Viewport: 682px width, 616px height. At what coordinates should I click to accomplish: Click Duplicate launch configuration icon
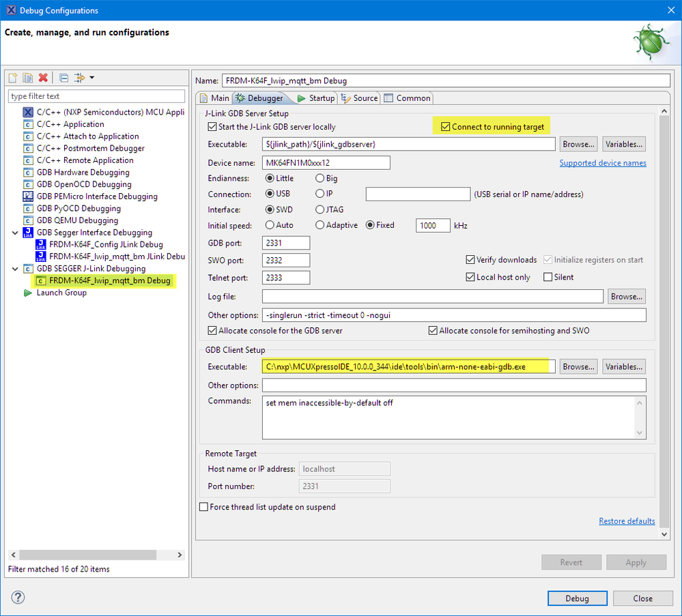pyautogui.click(x=27, y=78)
